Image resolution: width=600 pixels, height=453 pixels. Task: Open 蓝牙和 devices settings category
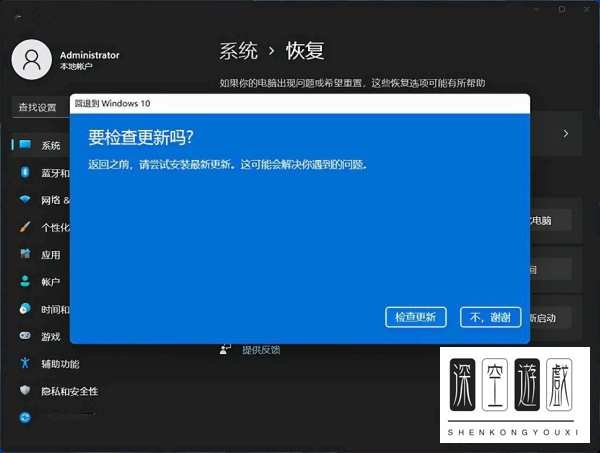55,173
